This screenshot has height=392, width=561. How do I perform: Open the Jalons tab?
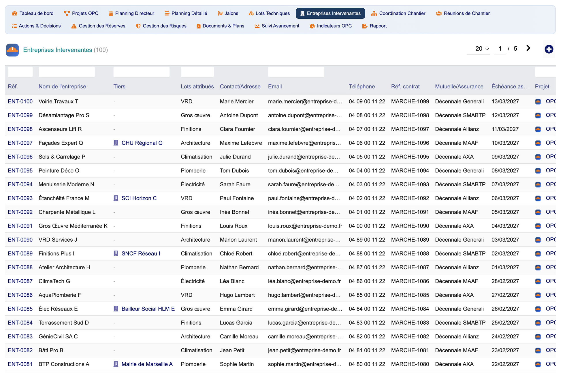pos(228,13)
